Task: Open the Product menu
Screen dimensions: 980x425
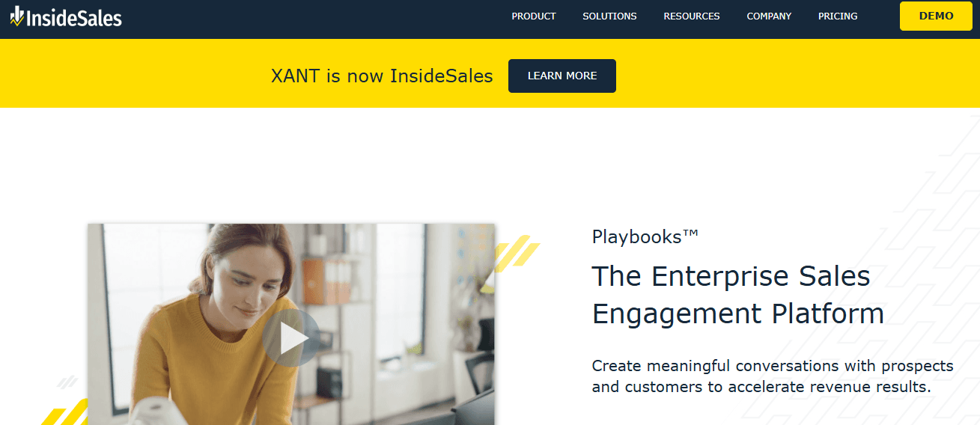Action: point(534,16)
